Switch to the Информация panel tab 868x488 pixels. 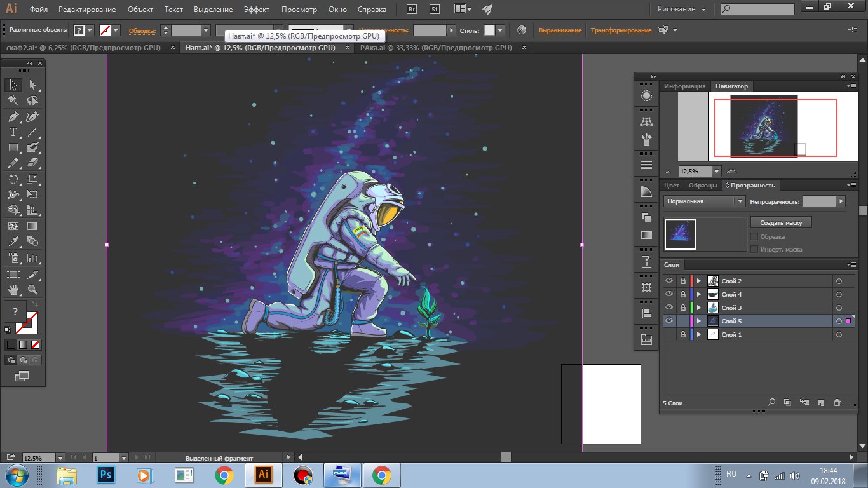click(685, 86)
